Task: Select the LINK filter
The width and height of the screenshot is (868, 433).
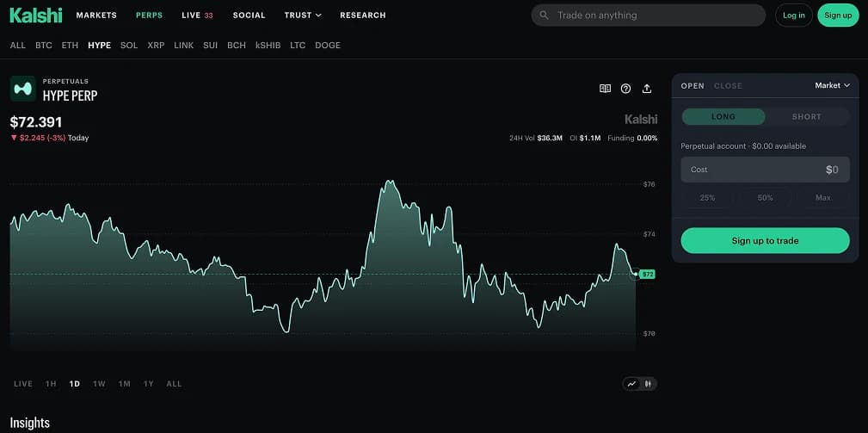Action: point(184,46)
